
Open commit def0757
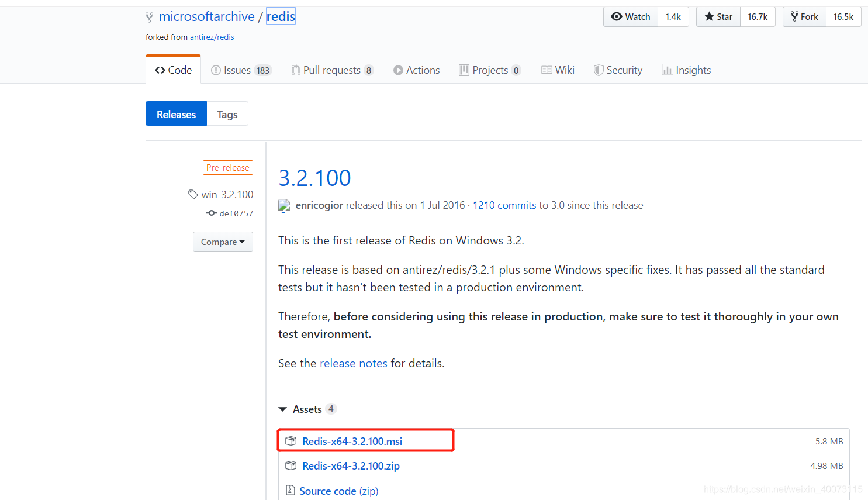click(236, 213)
